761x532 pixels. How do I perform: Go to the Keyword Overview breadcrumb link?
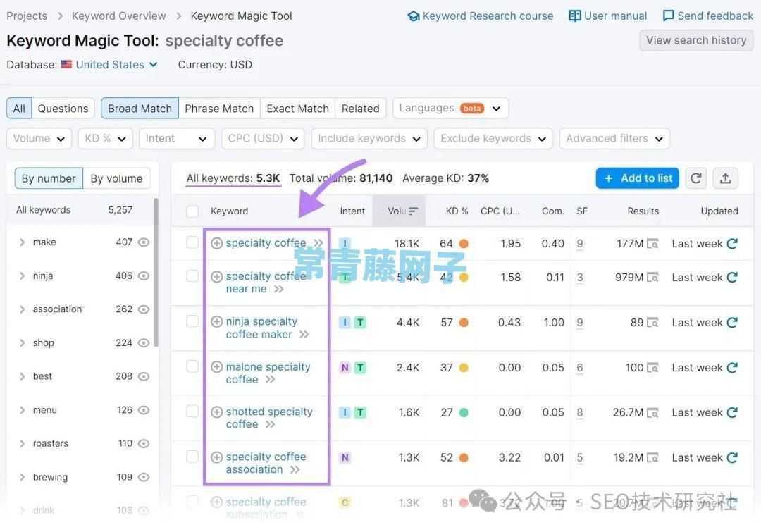click(x=119, y=16)
